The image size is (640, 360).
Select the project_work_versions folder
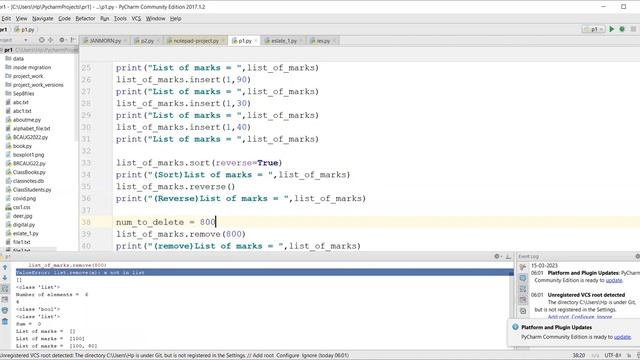[38, 85]
